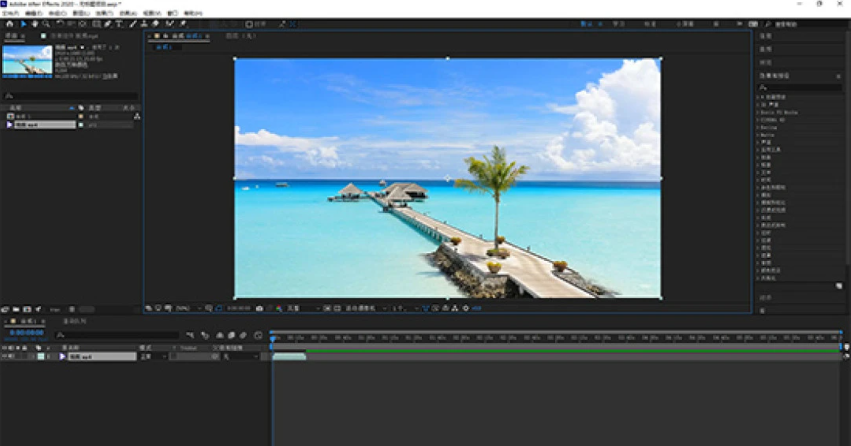
Task: Select the Hand tool
Action: coord(34,23)
